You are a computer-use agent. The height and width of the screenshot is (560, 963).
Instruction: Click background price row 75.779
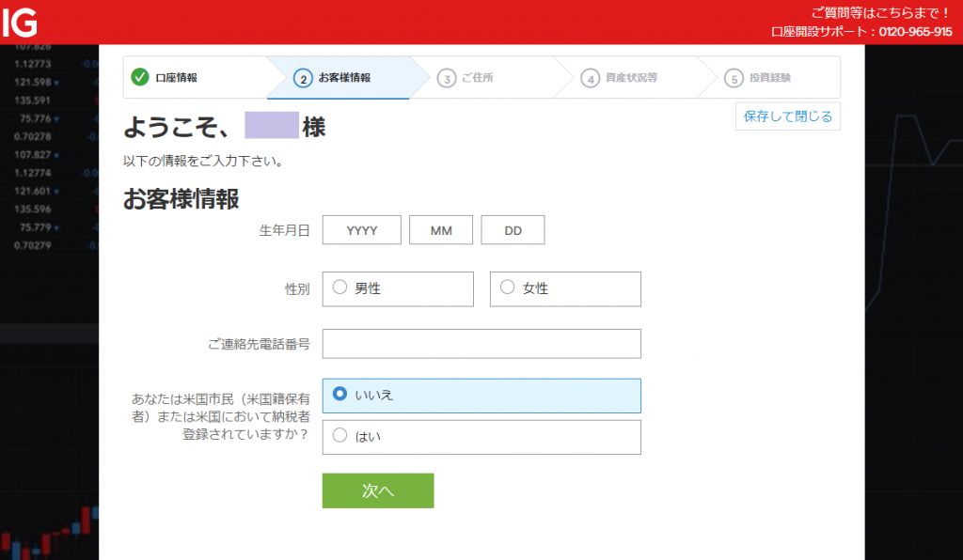point(35,227)
